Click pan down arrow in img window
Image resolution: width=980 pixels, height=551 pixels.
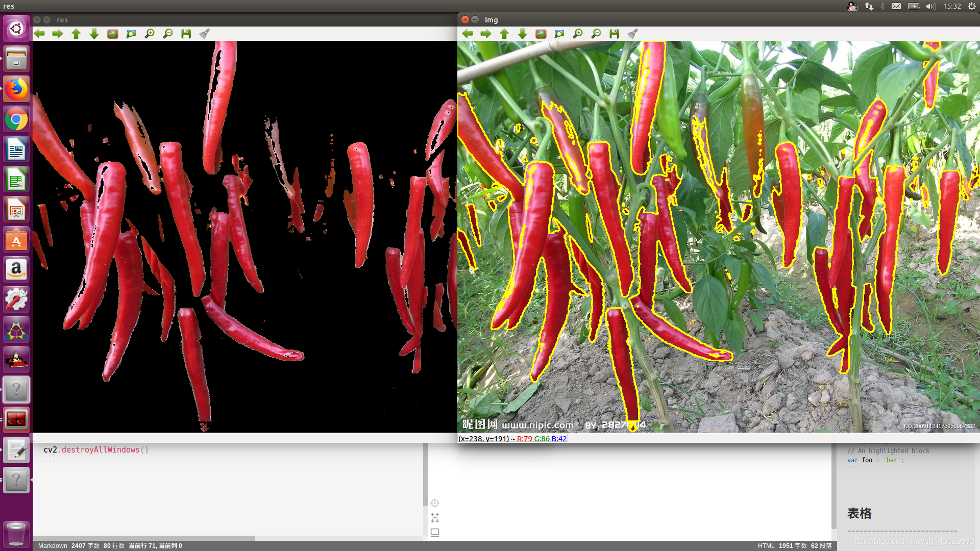(523, 34)
